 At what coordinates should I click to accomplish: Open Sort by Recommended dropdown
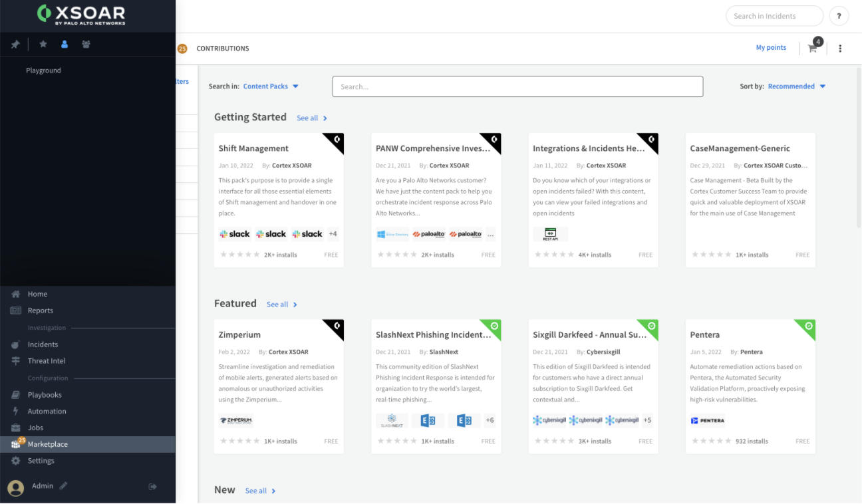(x=796, y=86)
